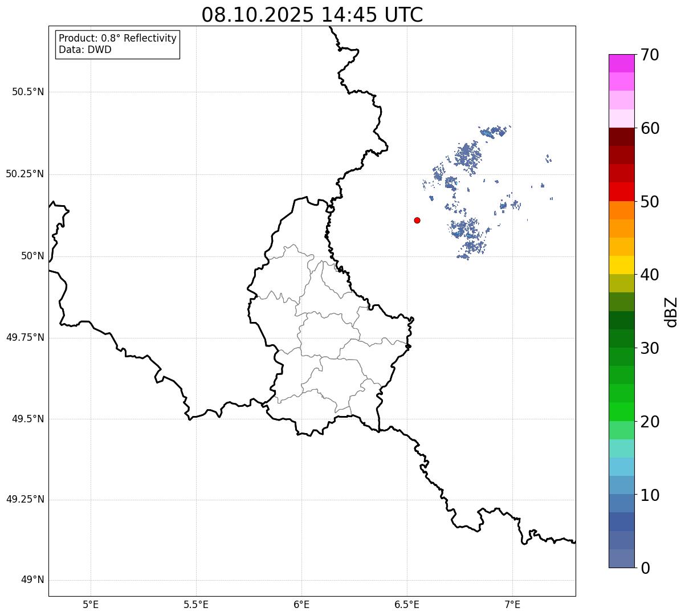Click the colorbar tick label 40
Image resolution: width=685 pixels, height=616 pixels.
(650, 275)
